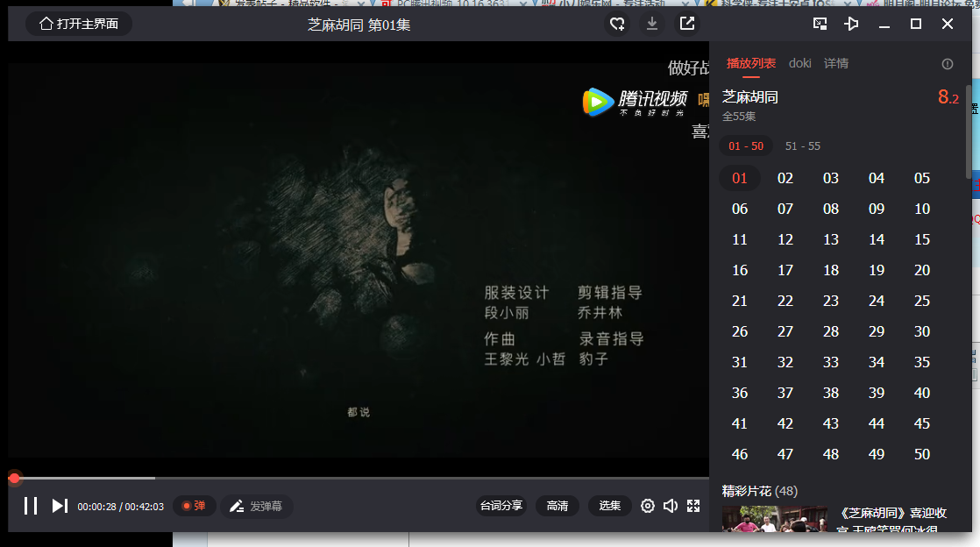Open the playback settings gear

point(648,506)
